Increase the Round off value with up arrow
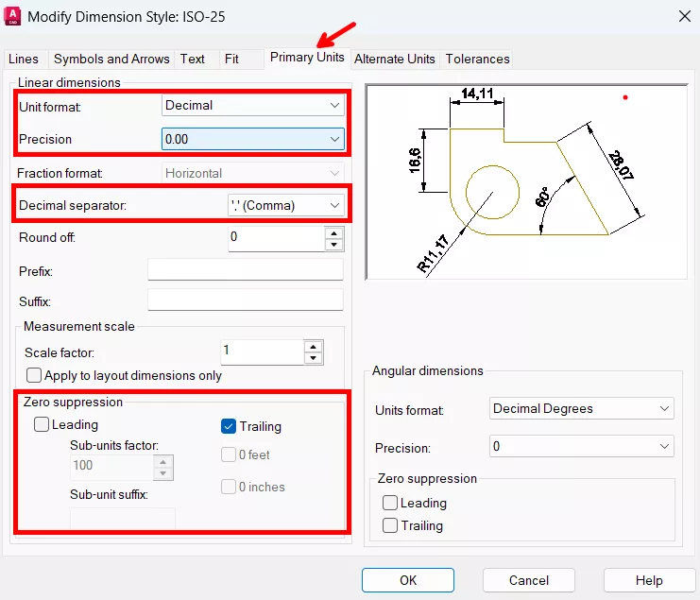 tap(333, 232)
